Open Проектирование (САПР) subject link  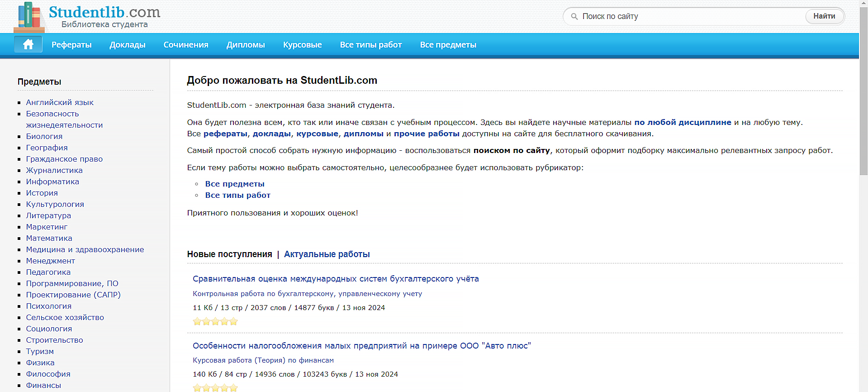(x=73, y=295)
